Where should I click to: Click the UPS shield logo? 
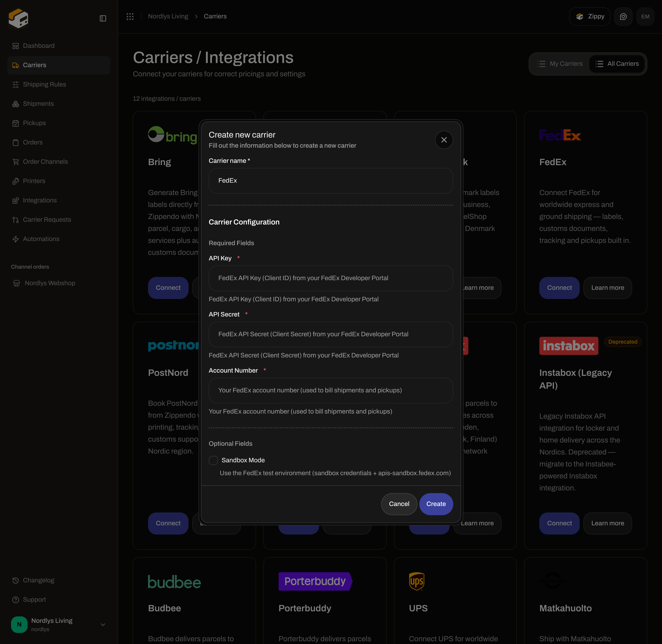point(417,581)
